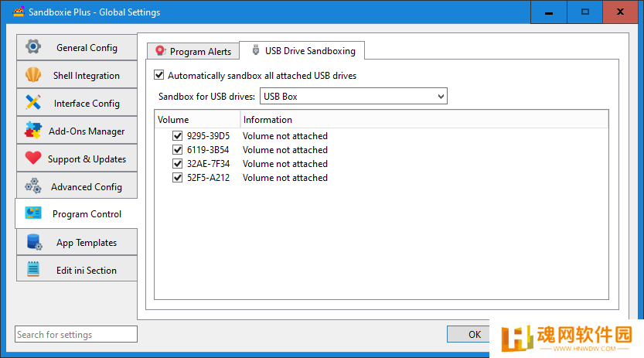644x358 pixels.
Task: Click the Edit ini Section notepad icon
Action: pyautogui.click(x=32, y=269)
